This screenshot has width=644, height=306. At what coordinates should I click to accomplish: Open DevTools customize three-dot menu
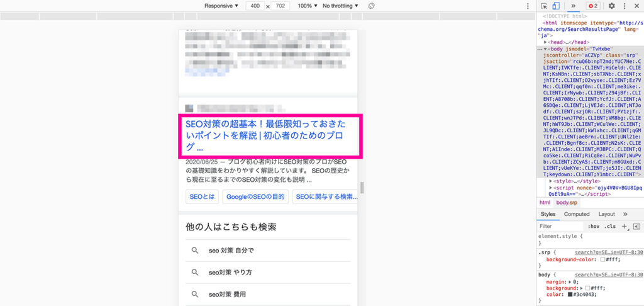pos(625,6)
